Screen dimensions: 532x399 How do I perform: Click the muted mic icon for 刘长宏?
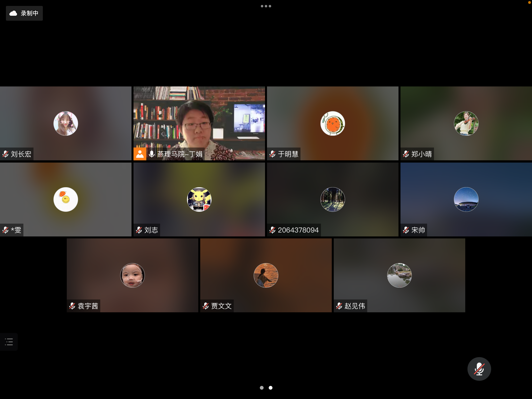5,154
